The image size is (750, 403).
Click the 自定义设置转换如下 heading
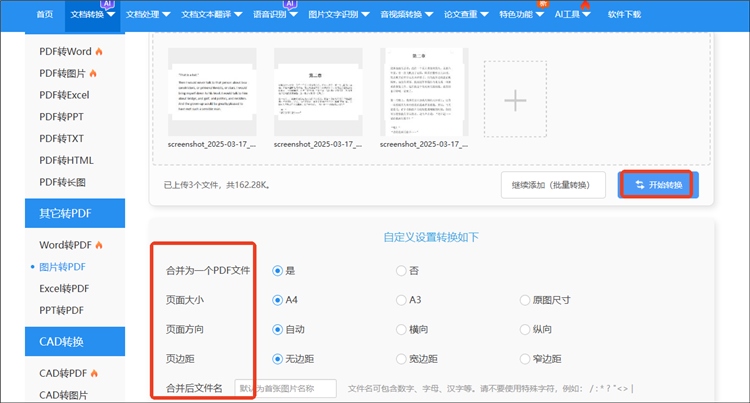(x=431, y=237)
